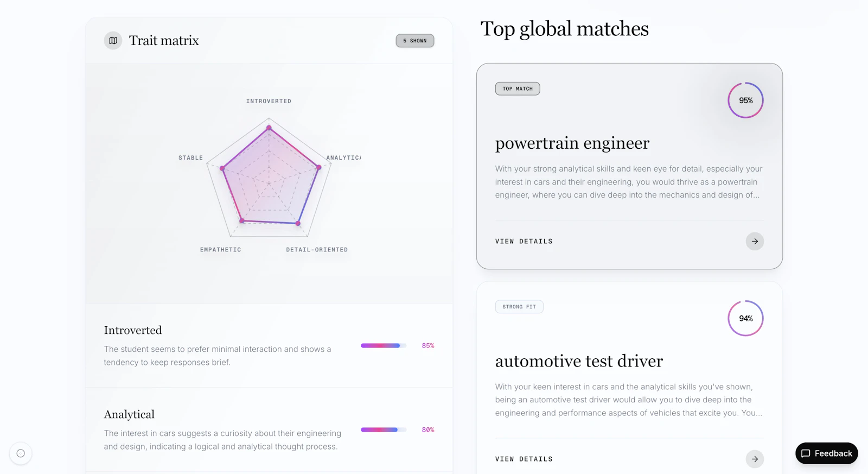868x474 pixels.
Task: Click the automotive test driver description paragraph
Action: tap(629, 400)
